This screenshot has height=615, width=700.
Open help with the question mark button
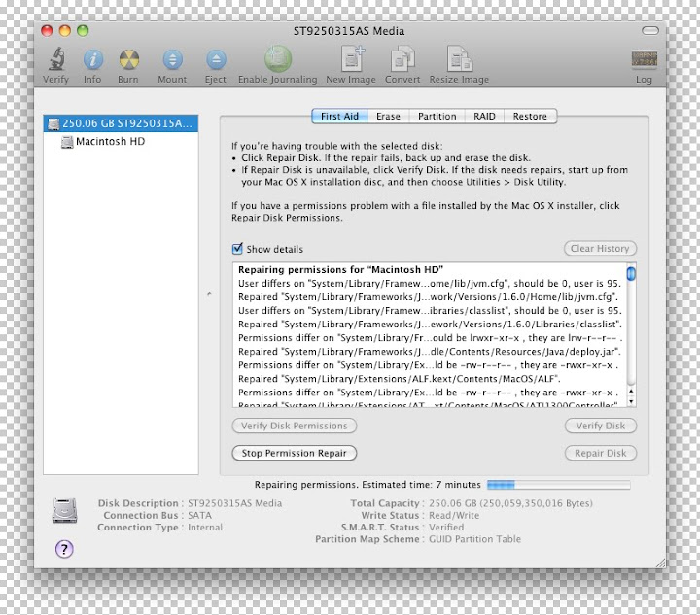64,549
